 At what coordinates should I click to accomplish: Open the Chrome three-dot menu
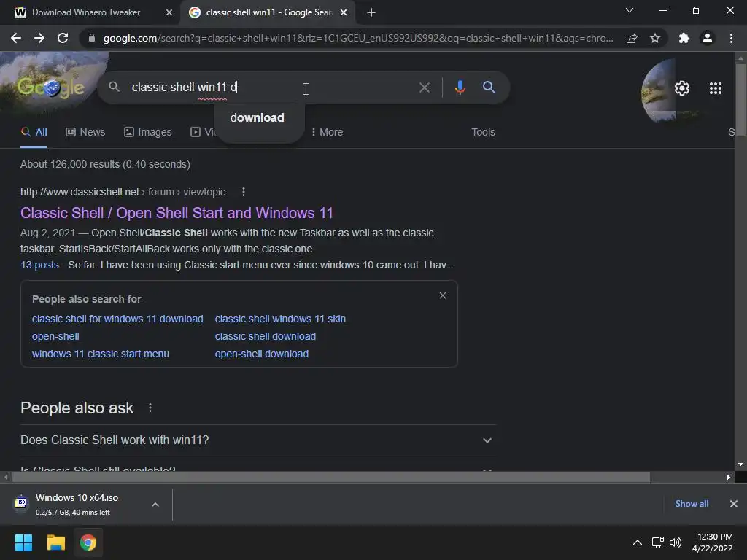(x=731, y=38)
